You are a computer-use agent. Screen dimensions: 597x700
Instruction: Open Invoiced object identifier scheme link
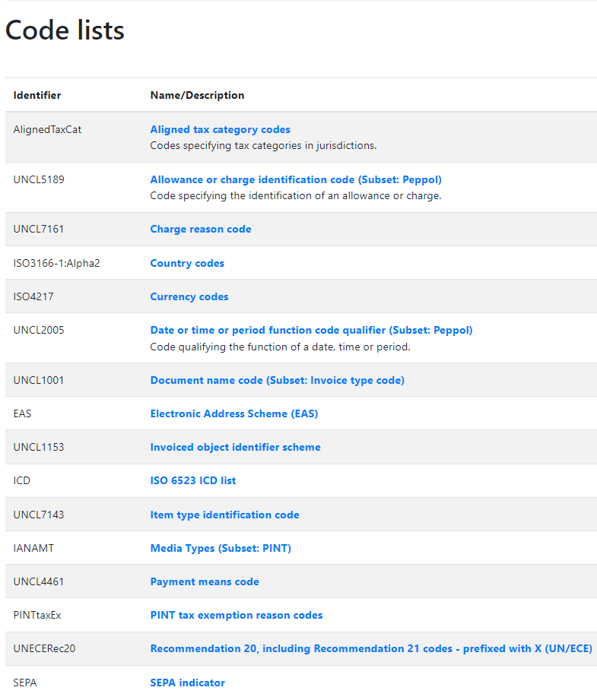tap(235, 448)
